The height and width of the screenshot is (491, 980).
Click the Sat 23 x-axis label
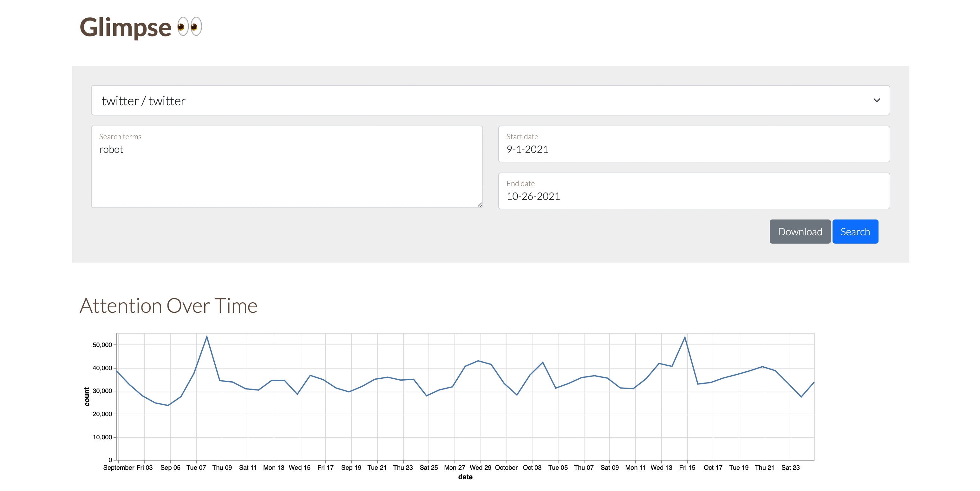(790, 468)
